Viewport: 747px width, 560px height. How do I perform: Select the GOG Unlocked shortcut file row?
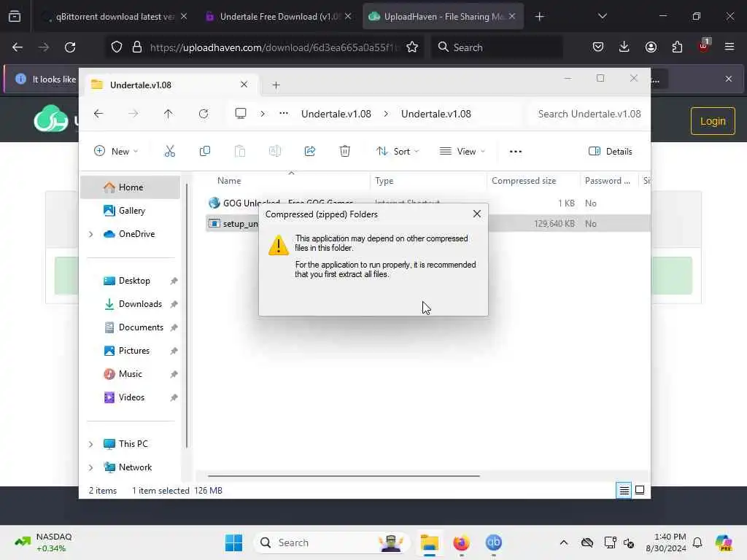(x=427, y=203)
